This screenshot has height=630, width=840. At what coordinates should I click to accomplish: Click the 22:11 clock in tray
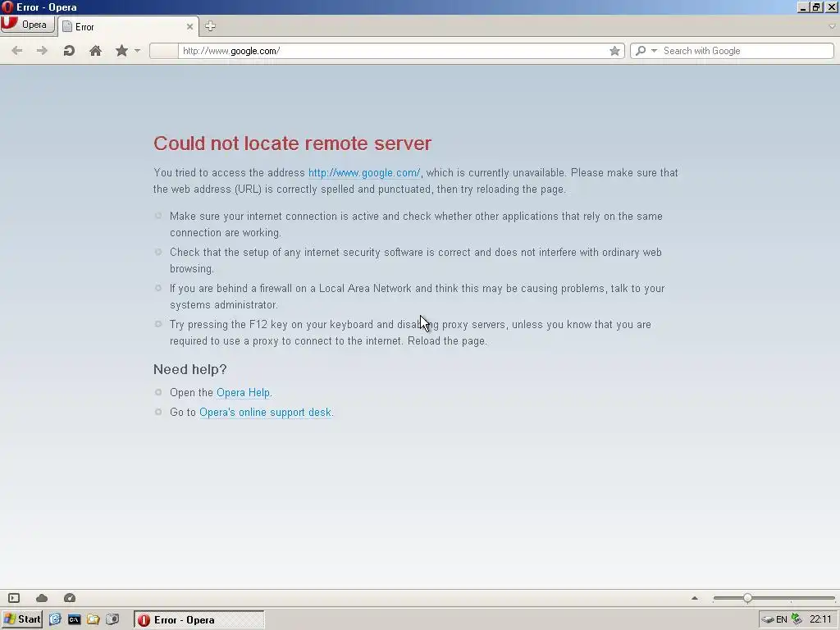point(820,620)
